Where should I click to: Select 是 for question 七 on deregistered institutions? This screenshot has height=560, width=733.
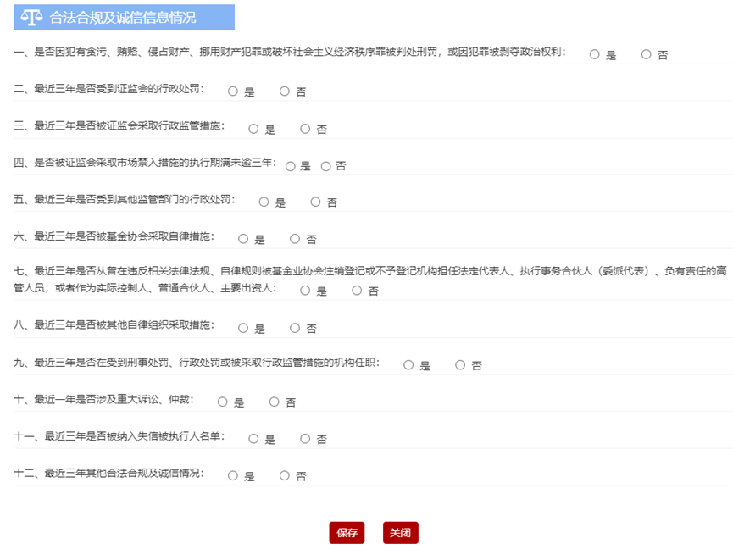(x=305, y=291)
